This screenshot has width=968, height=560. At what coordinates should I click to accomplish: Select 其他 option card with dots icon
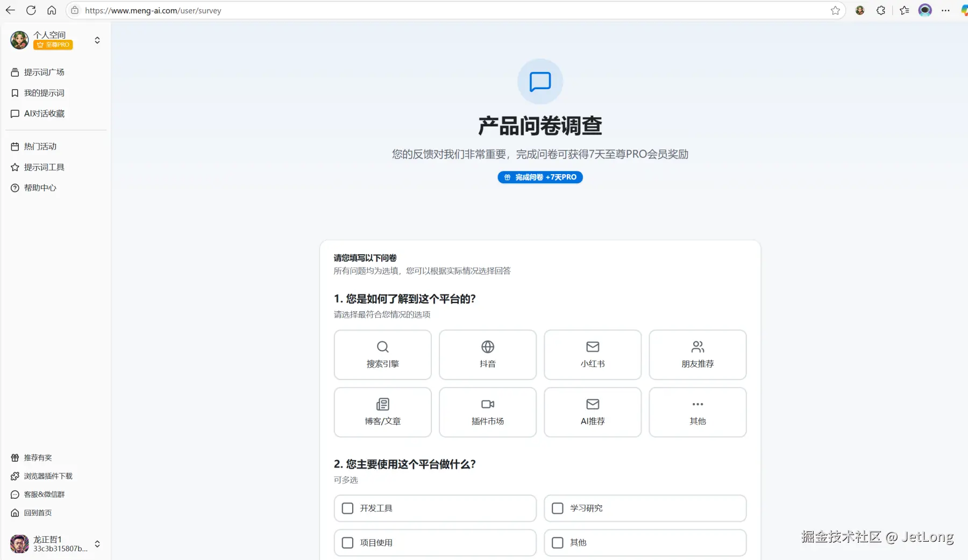[x=697, y=412]
